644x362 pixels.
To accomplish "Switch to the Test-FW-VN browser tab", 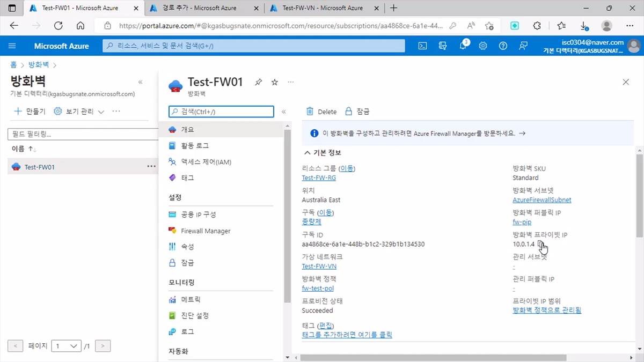I will 324,8.
